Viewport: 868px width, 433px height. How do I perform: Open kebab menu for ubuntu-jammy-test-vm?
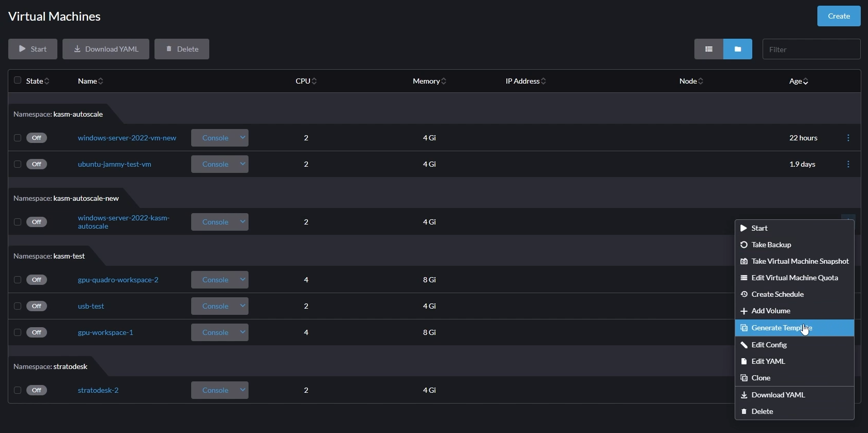coord(848,164)
